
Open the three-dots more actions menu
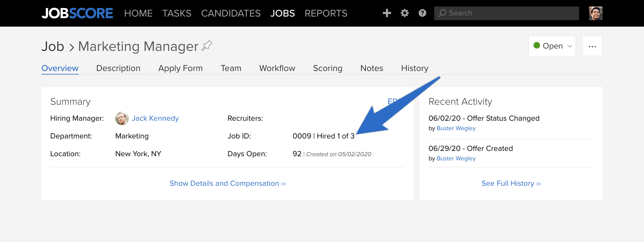[592, 46]
